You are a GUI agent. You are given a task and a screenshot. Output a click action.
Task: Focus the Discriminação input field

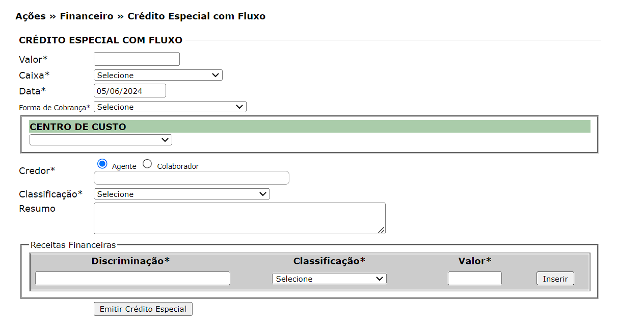[x=132, y=279]
